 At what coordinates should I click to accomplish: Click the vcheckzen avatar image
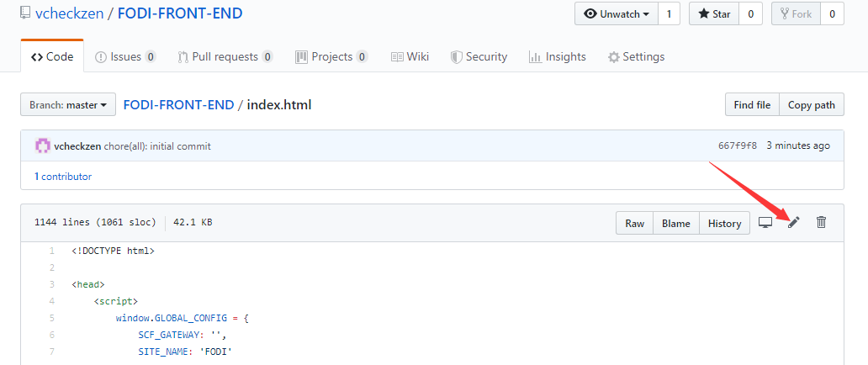(43, 146)
